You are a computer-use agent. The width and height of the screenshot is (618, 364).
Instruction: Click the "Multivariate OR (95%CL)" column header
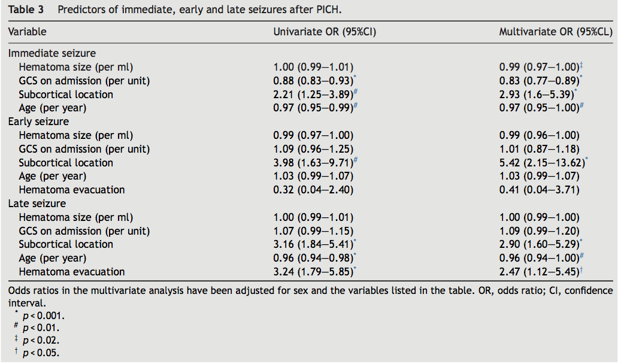coord(556,32)
